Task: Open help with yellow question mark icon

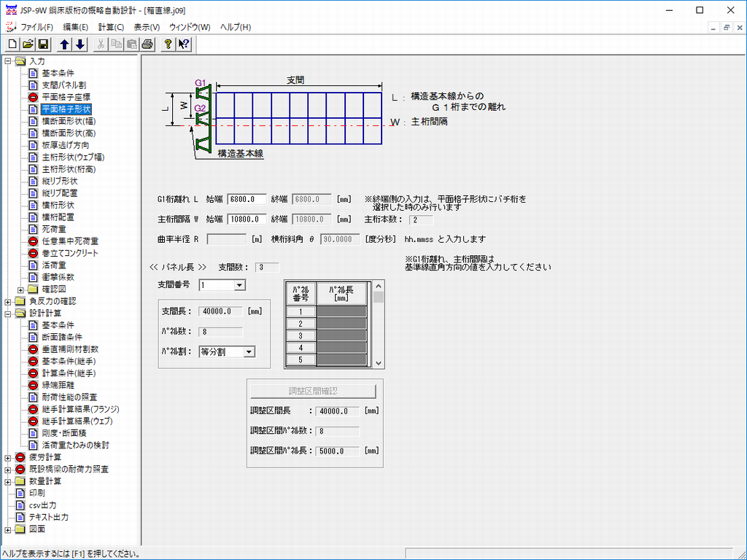Action: tap(169, 44)
